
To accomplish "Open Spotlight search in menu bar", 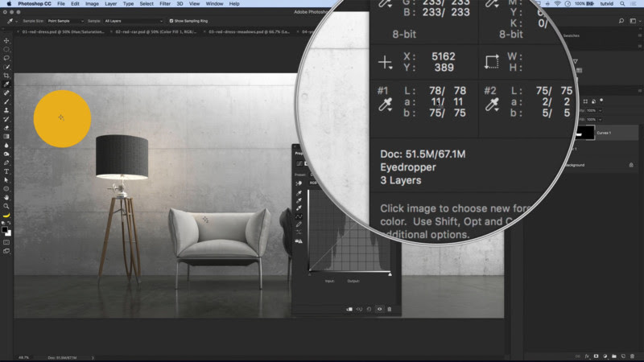I will click(622, 4).
